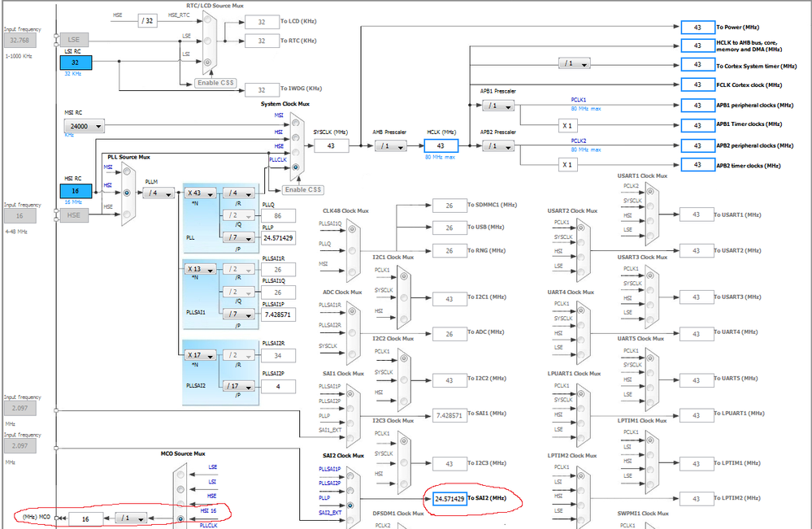Pick MSI in CLK48 Clock Mux
Screen dimensions: 812x529
click(352, 271)
